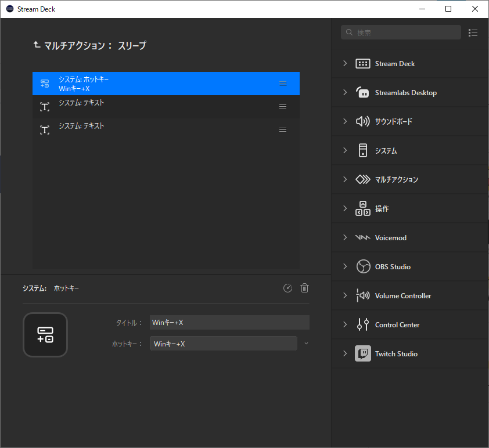This screenshot has height=448, width=489.
Task: Maximize the Stream Deck window
Action: pos(448,9)
